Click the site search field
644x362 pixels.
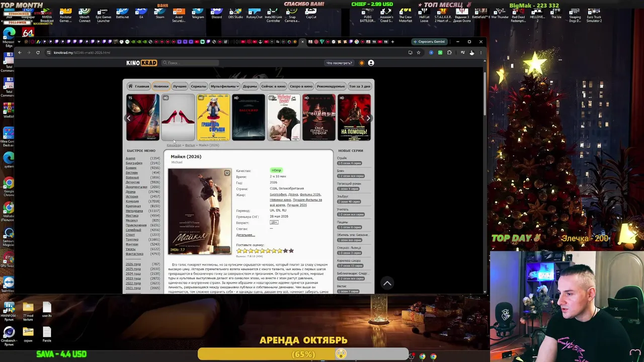pos(191,63)
